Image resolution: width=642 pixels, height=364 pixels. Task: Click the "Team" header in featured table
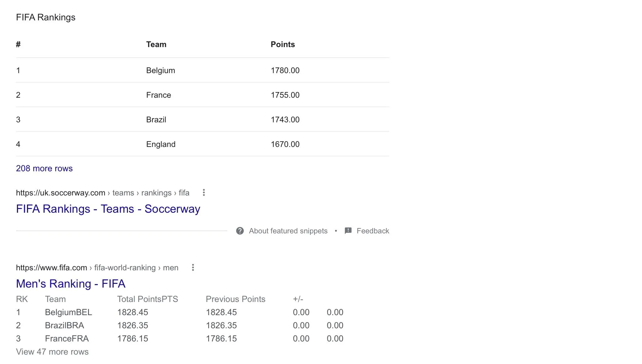click(x=156, y=44)
